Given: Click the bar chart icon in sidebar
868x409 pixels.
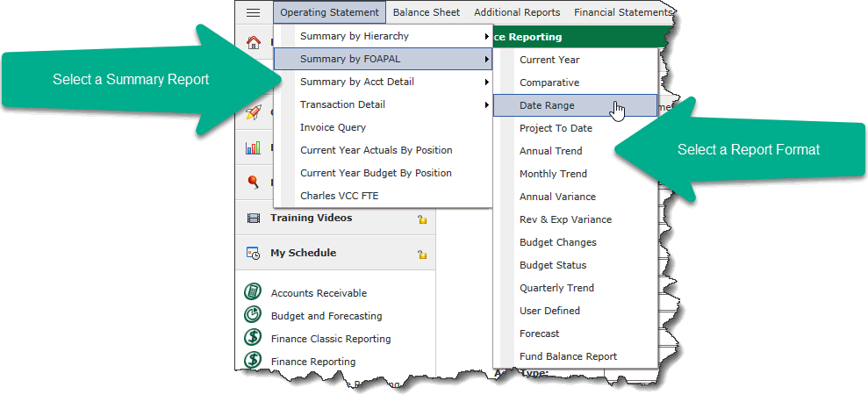Looking at the screenshot, I should (254, 147).
